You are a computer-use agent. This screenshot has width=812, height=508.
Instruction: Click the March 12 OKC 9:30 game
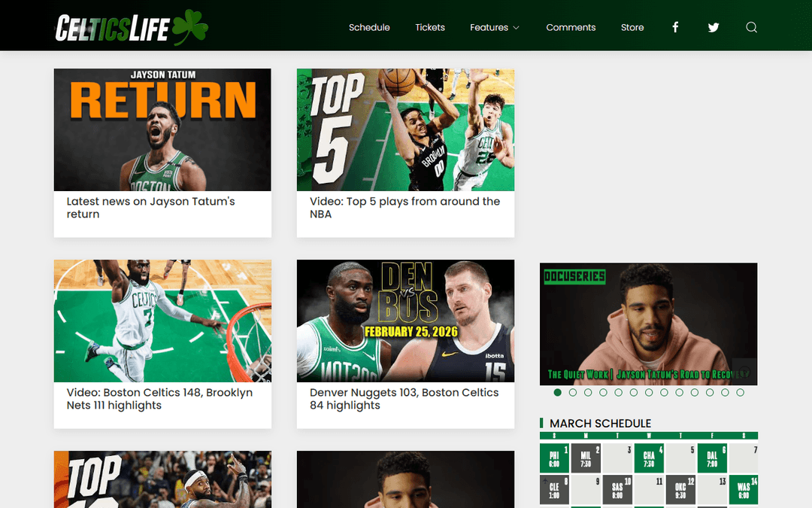680,490
